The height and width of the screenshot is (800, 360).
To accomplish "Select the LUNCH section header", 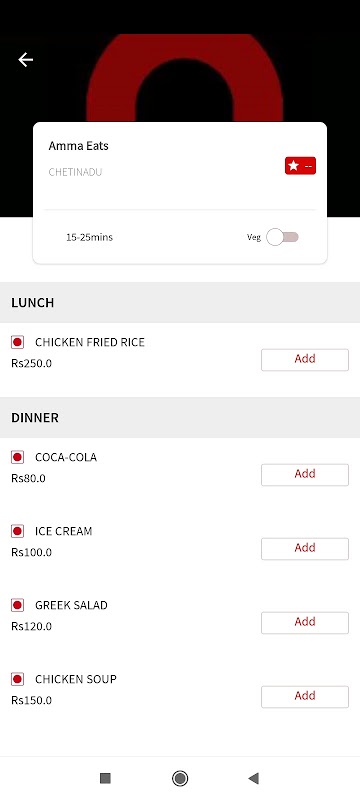I will pyautogui.click(x=180, y=303).
